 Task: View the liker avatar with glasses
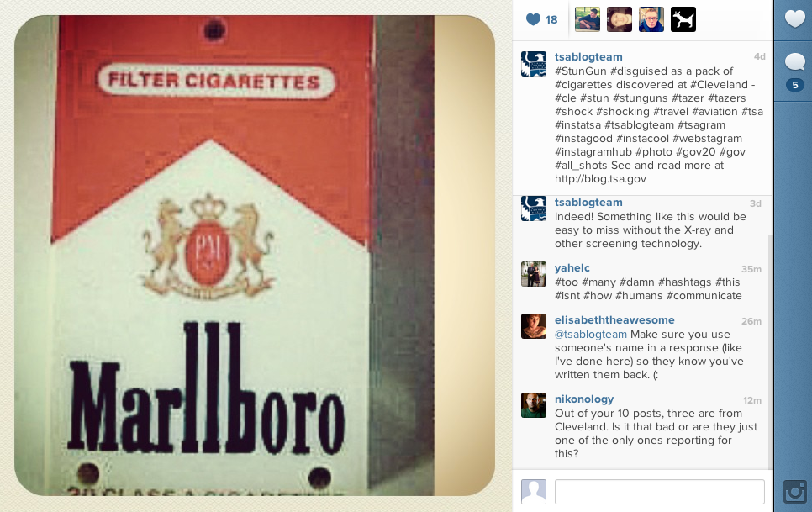[x=651, y=19]
